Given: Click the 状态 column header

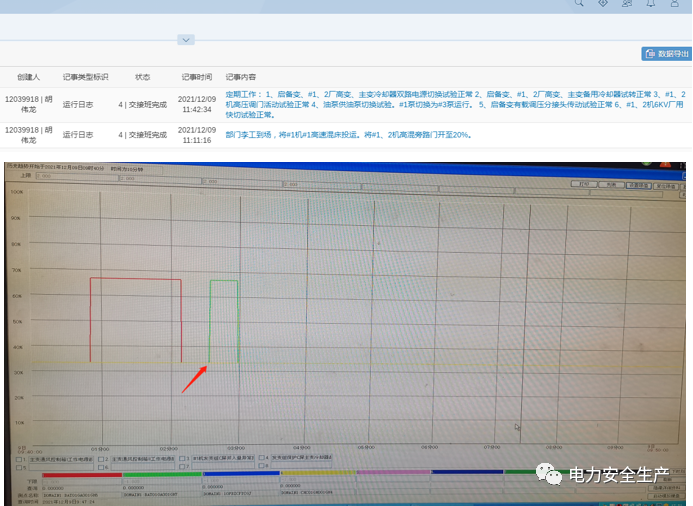Looking at the screenshot, I should click(x=143, y=77).
